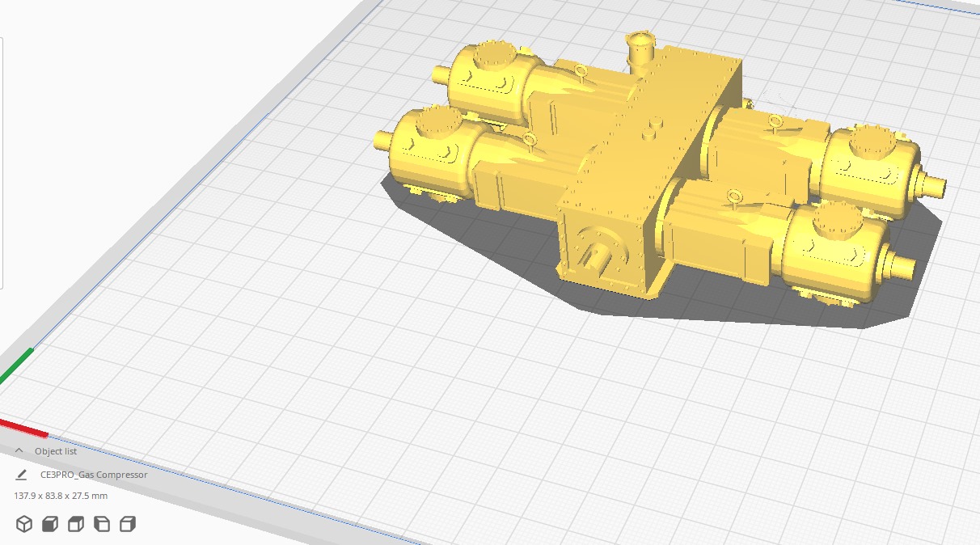980x545 pixels.
Task: Click the green Y-axis line
Action: [16, 365]
